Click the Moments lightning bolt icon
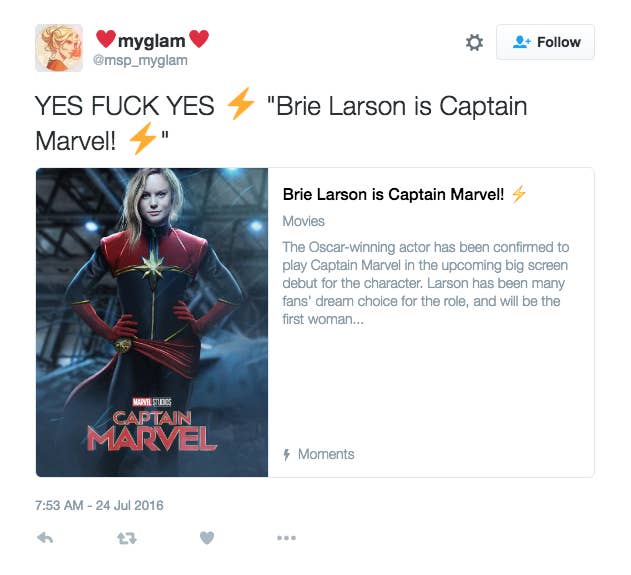 (x=287, y=454)
